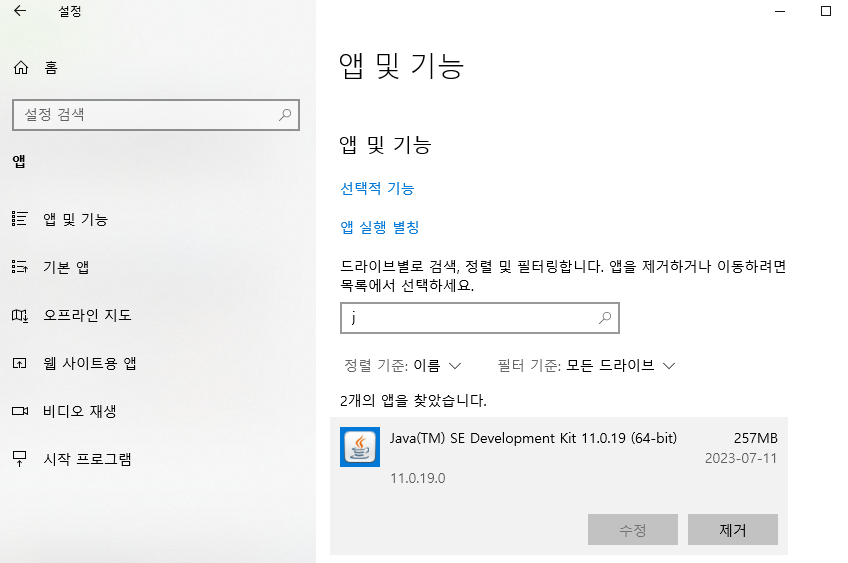Go back using the arrow icon
This screenshot has width=848, height=563.
click(20, 11)
